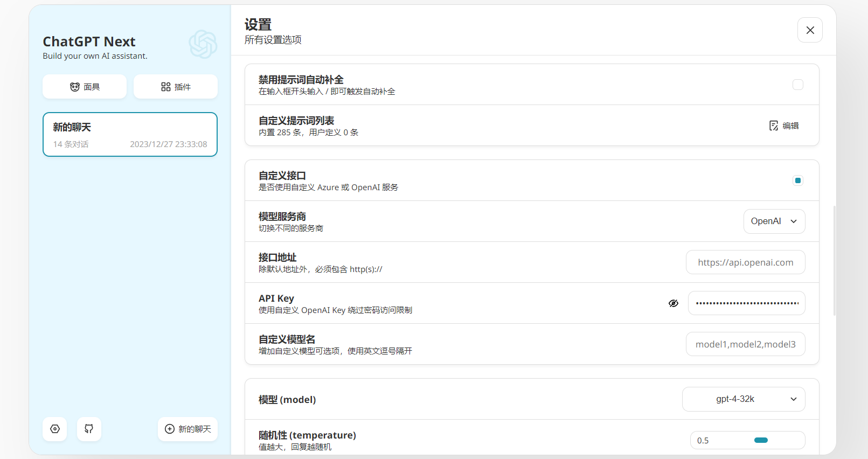Image resolution: width=868 pixels, height=459 pixels.
Task: Close the settings page
Action: tap(810, 30)
